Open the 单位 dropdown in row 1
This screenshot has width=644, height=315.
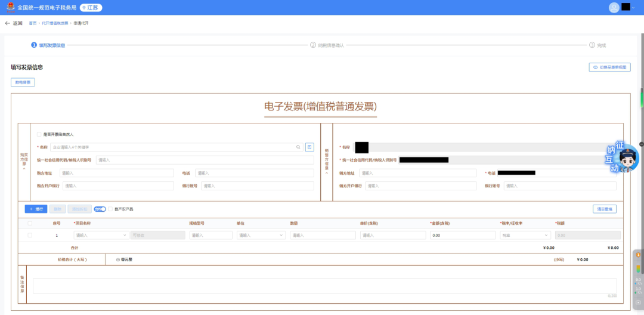coord(261,236)
